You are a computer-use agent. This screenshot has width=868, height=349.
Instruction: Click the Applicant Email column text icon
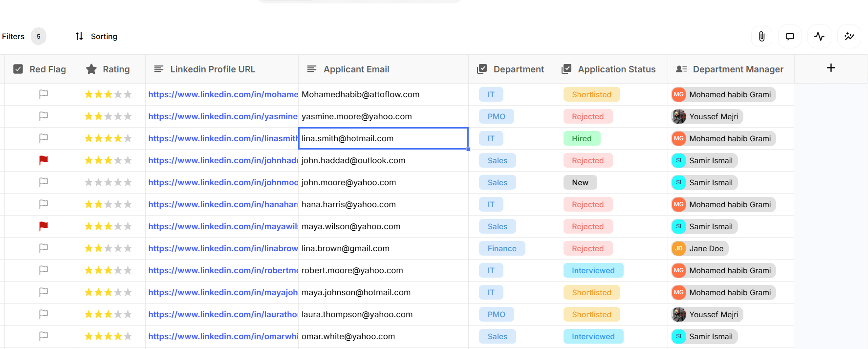(312, 69)
